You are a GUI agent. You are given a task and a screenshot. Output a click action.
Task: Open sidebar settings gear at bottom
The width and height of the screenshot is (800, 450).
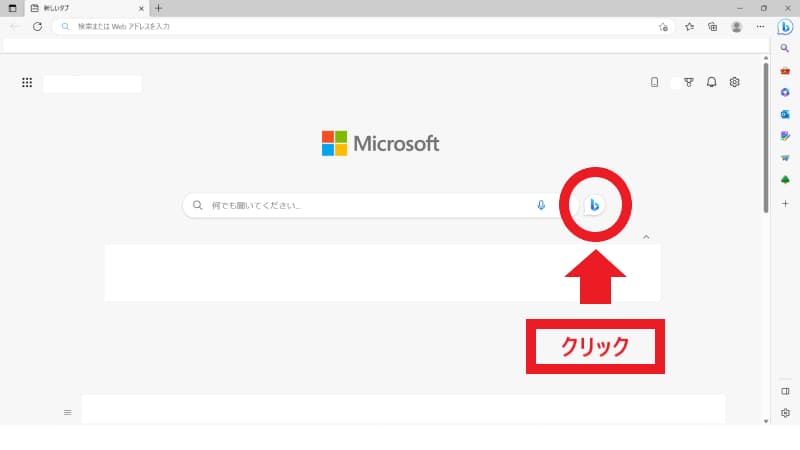click(785, 413)
